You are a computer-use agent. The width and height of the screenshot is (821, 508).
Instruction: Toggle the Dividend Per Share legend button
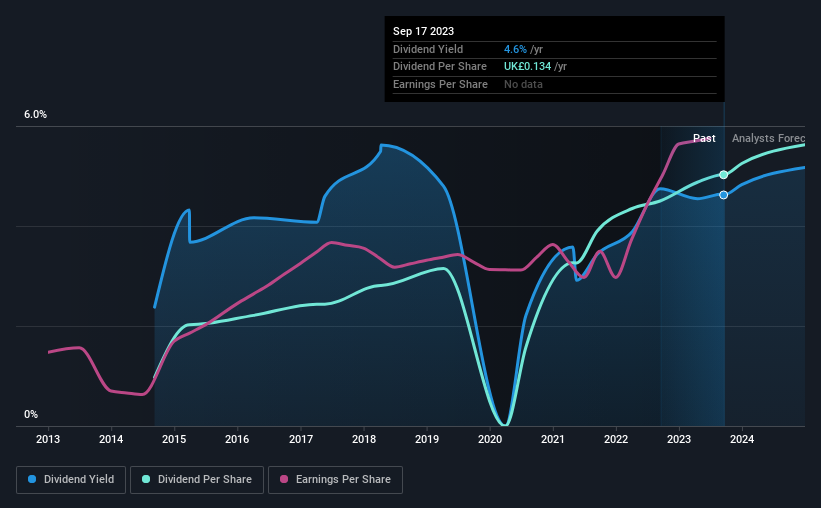pos(197,480)
